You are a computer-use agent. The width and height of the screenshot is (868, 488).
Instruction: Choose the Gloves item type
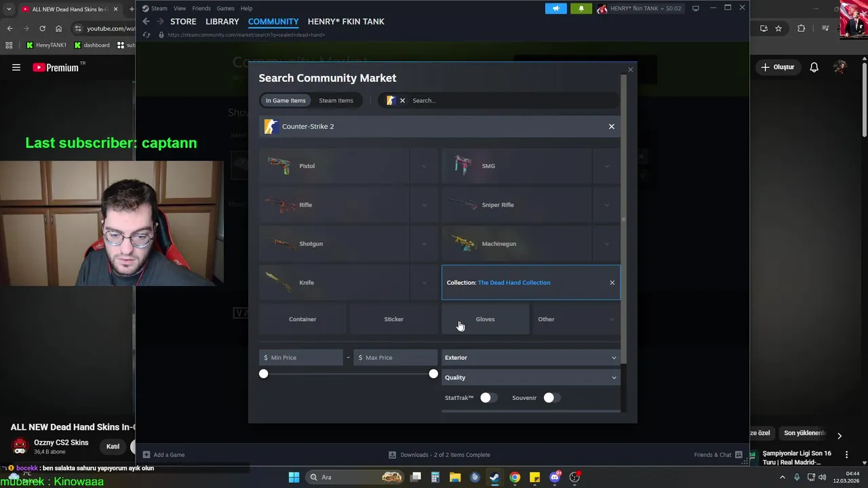486,319
